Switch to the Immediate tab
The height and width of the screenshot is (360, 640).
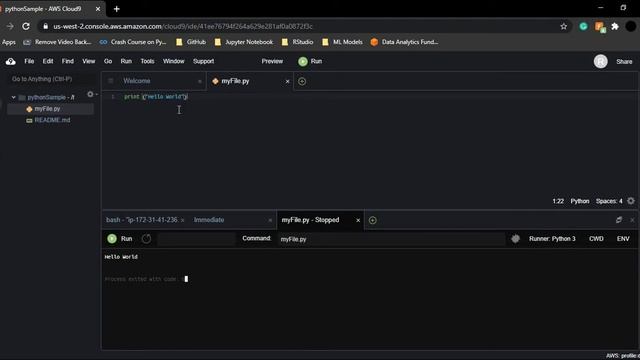point(209,220)
